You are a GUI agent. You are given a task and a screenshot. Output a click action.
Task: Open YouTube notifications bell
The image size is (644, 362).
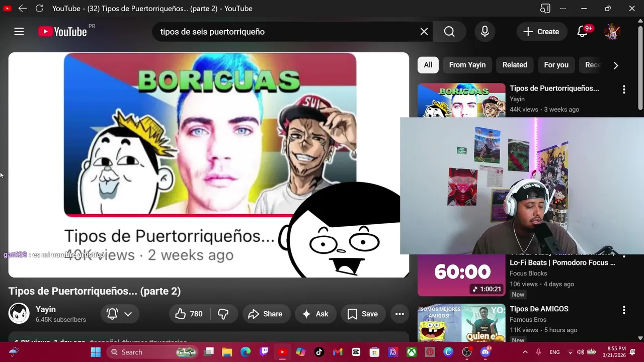click(582, 32)
